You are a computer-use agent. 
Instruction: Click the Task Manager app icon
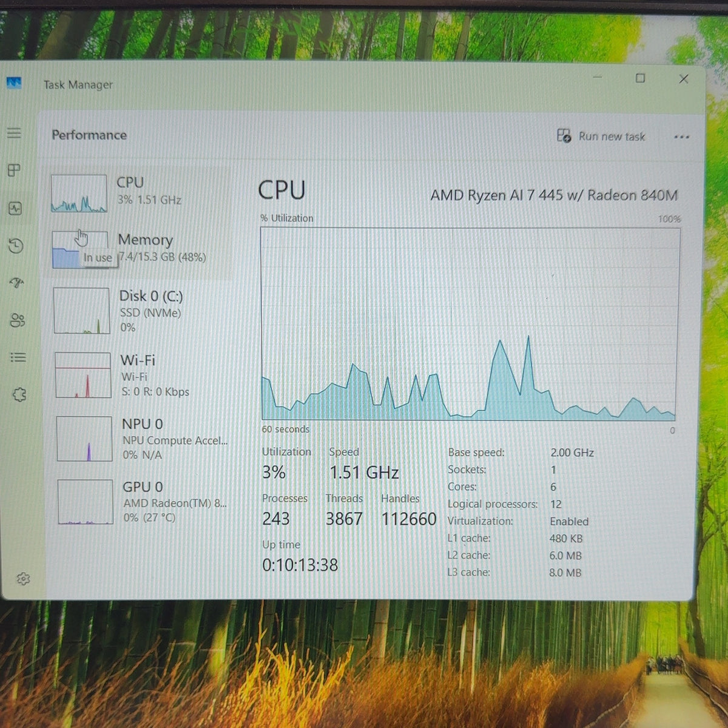tap(14, 83)
